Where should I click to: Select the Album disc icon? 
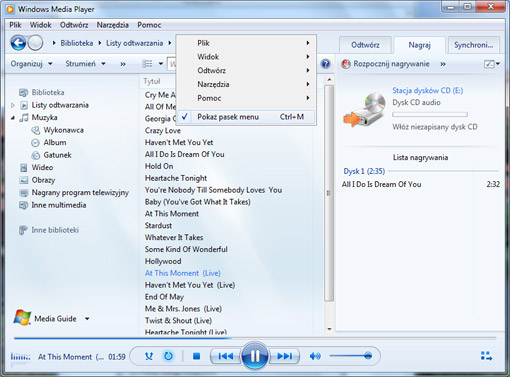35,143
